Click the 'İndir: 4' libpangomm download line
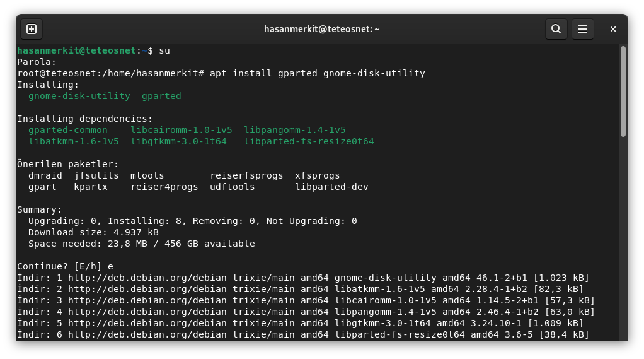644x359 pixels. (x=306, y=312)
